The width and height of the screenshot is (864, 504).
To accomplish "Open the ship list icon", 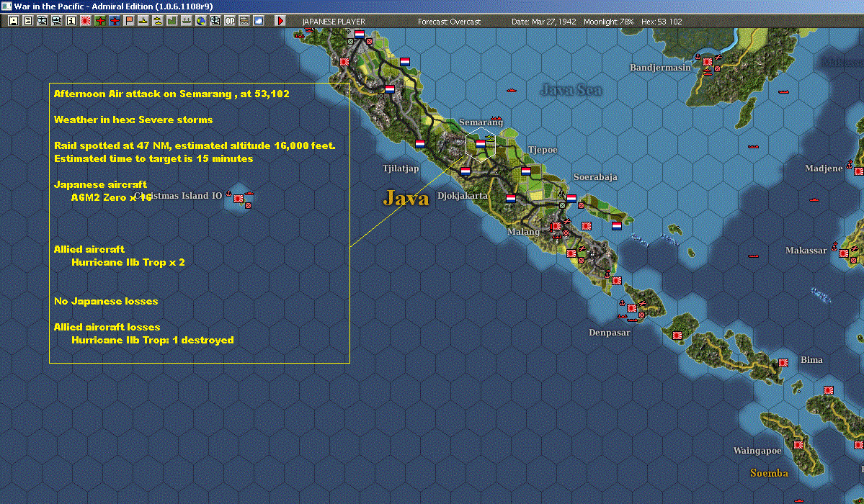I will 57,21.
